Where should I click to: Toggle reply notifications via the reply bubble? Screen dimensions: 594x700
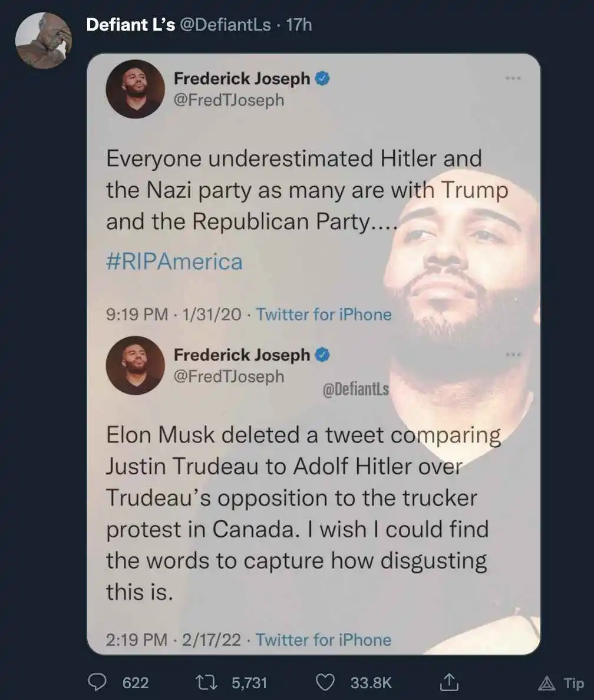click(98, 683)
